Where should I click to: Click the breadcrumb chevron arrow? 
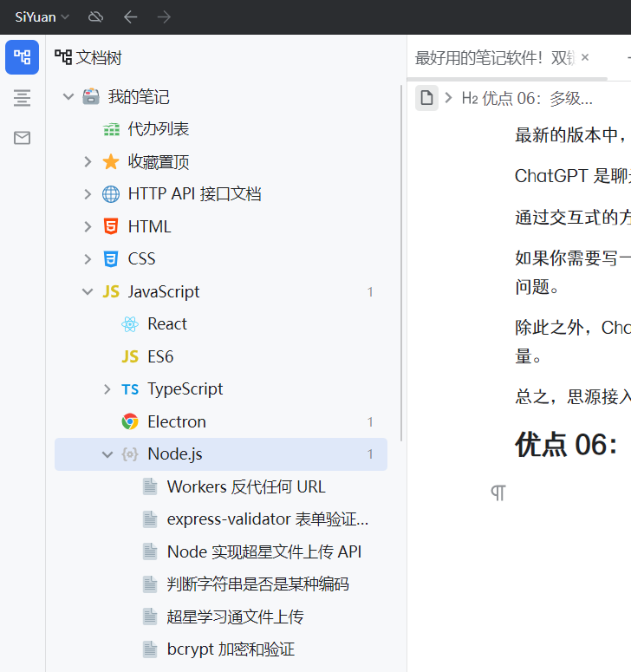[448, 98]
